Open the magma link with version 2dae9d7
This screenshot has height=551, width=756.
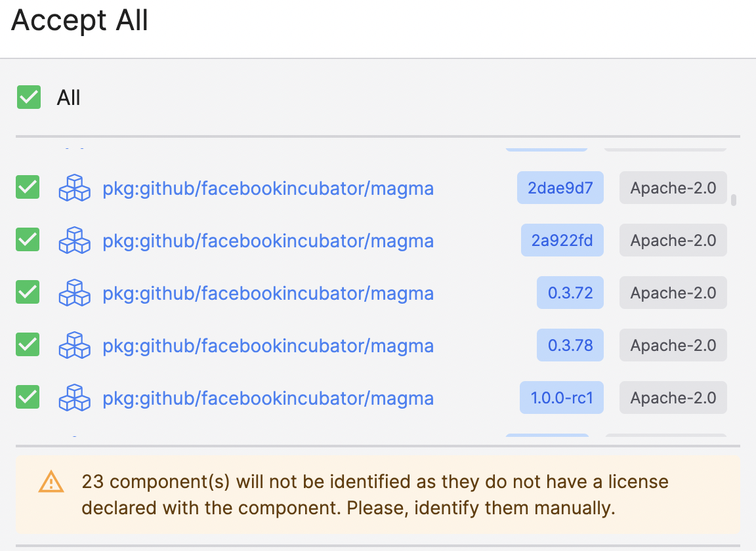click(268, 188)
